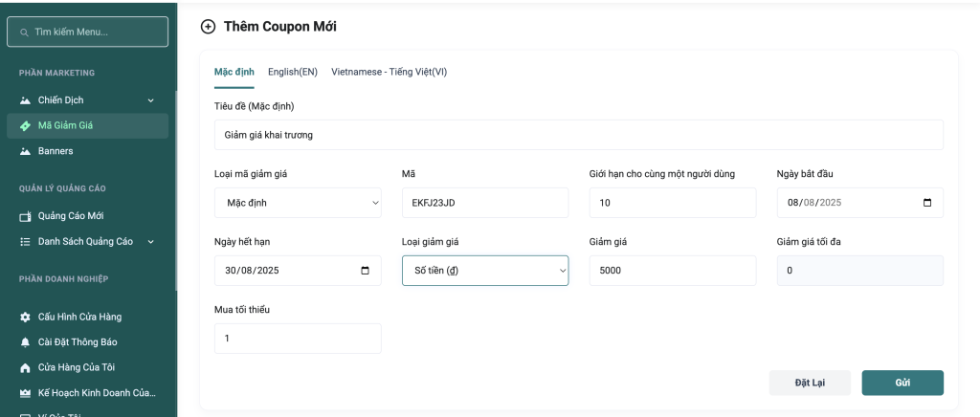Switch to the English(EN) tab
The image size is (980, 417).
(x=292, y=72)
